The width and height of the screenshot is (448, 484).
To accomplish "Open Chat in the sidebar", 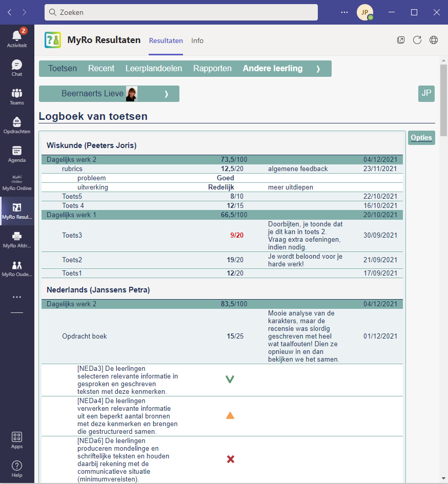I will click(17, 68).
